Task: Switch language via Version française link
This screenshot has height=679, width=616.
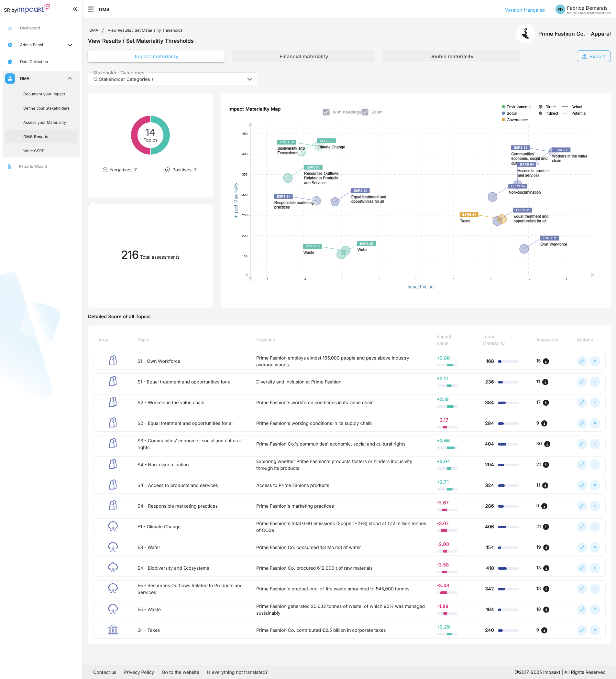Action: coord(524,10)
